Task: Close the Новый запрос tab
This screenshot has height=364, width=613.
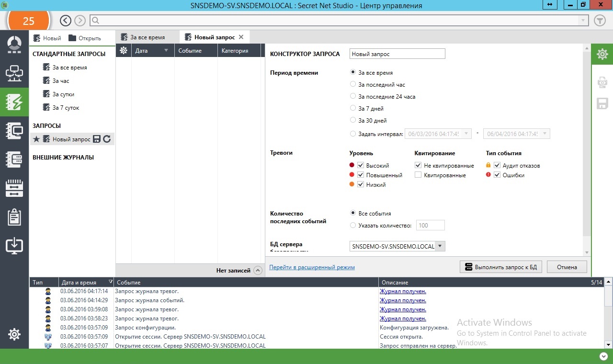Action: pos(241,37)
